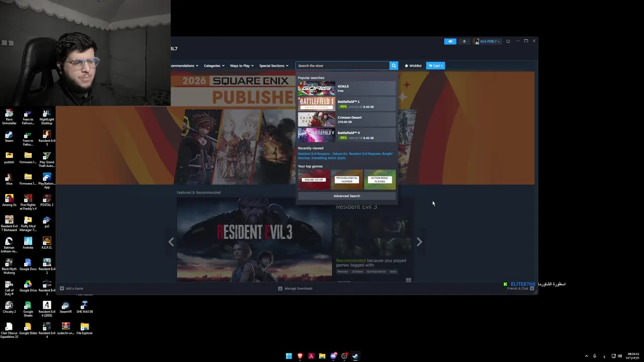644x362 pixels.
Task: Select the Chivalry 2 desktop shortcut
Action: pyautogui.click(x=9, y=307)
